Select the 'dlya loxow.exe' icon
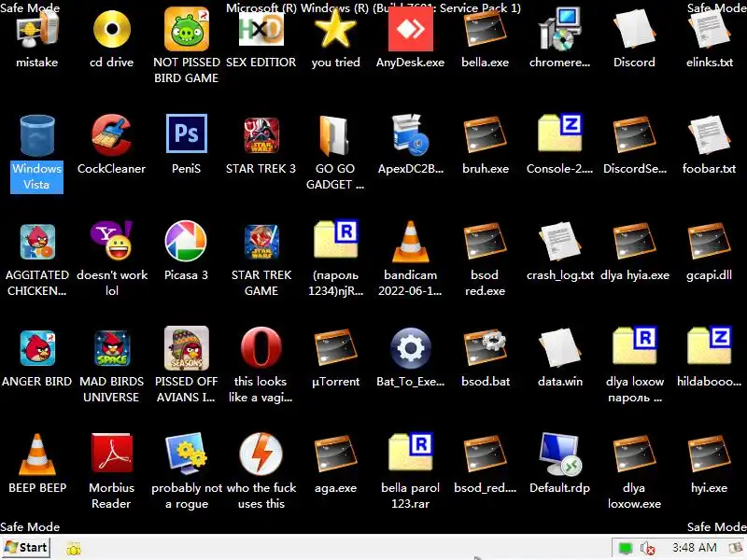This screenshot has height=560, width=747. pyautogui.click(x=634, y=455)
